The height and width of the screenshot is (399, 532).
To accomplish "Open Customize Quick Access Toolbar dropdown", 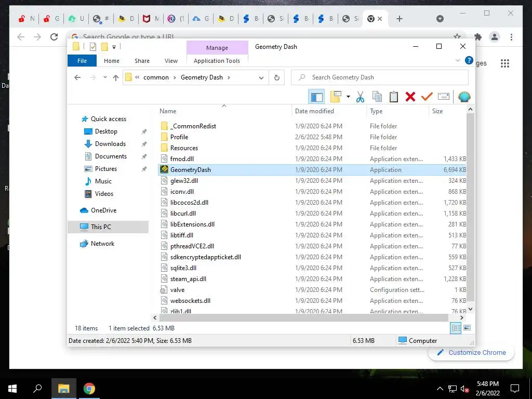I will tap(114, 47).
